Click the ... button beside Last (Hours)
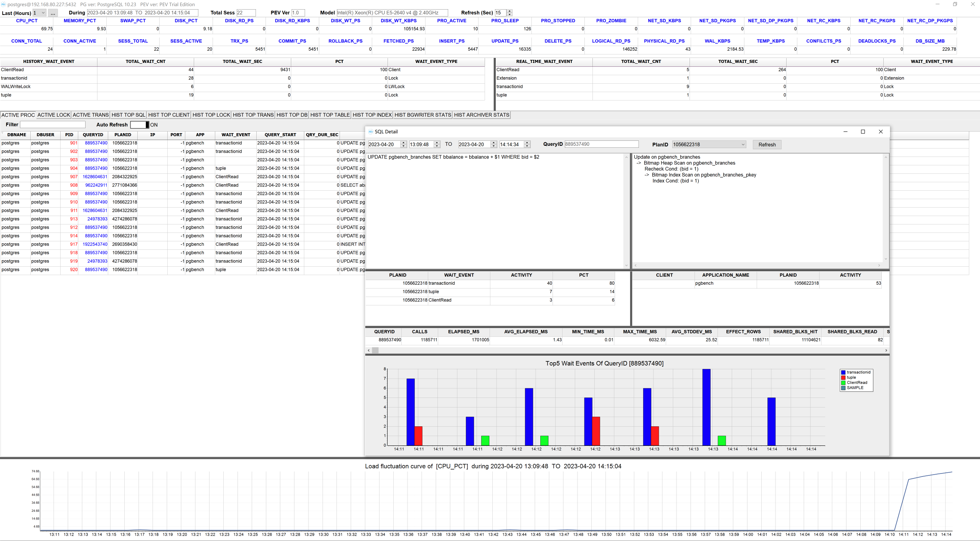Image resolution: width=980 pixels, height=541 pixels. 53,13
